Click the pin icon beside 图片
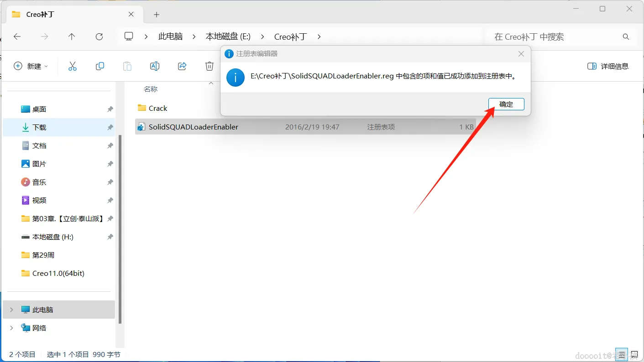The width and height of the screenshot is (644, 362). pyautogui.click(x=110, y=164)
